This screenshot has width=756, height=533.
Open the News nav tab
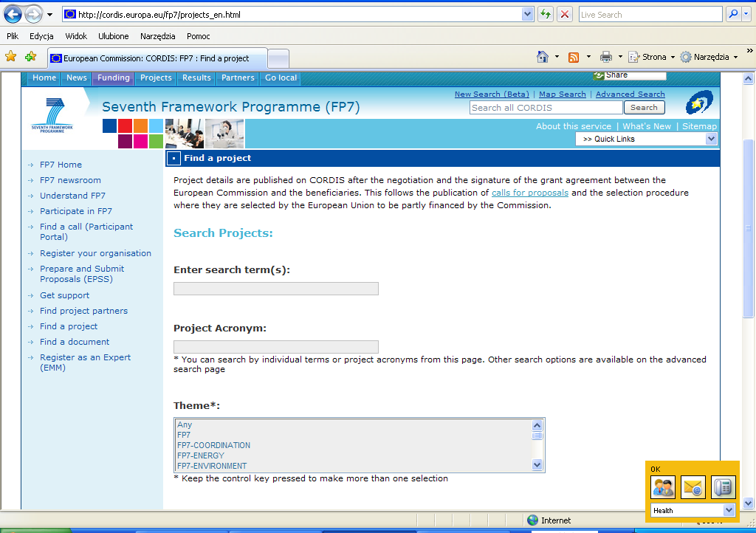[x=77, y=78]
